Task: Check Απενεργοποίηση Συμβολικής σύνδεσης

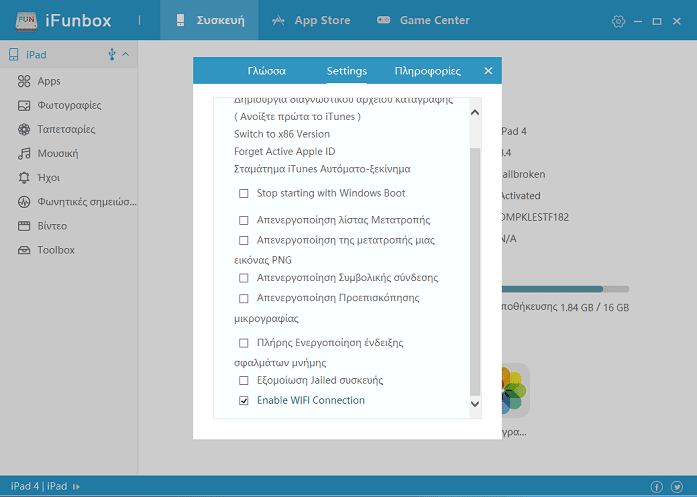Action: [x=244, y=278]
